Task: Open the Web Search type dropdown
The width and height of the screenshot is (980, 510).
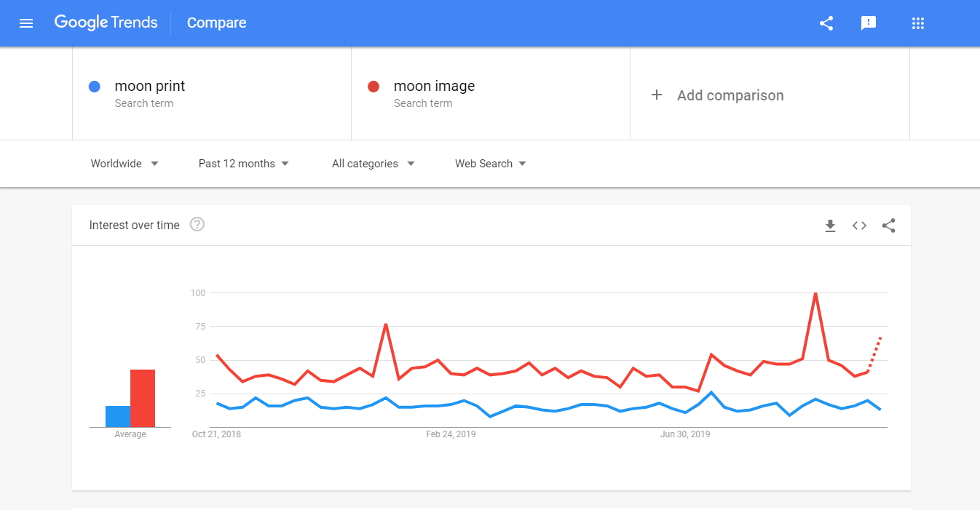Action: click(x=491, y=164)
